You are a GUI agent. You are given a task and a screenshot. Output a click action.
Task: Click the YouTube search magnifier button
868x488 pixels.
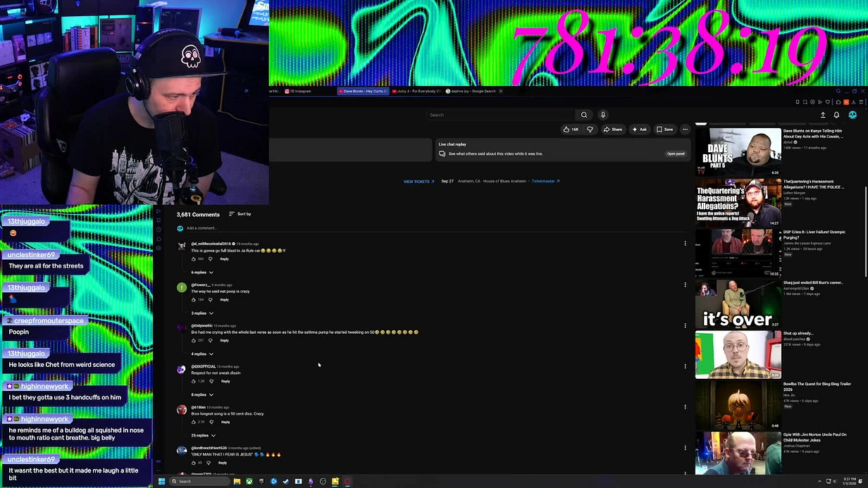583,115
